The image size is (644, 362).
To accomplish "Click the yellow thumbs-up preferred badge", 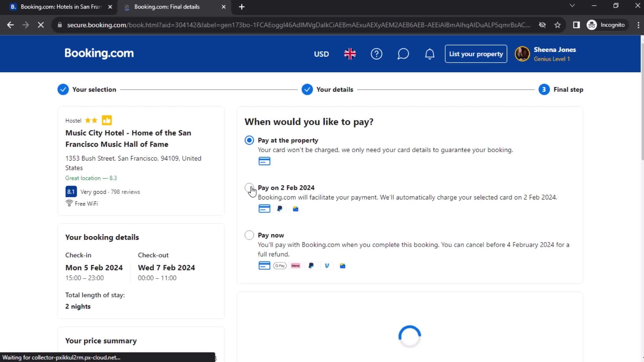I will (107, 120).
